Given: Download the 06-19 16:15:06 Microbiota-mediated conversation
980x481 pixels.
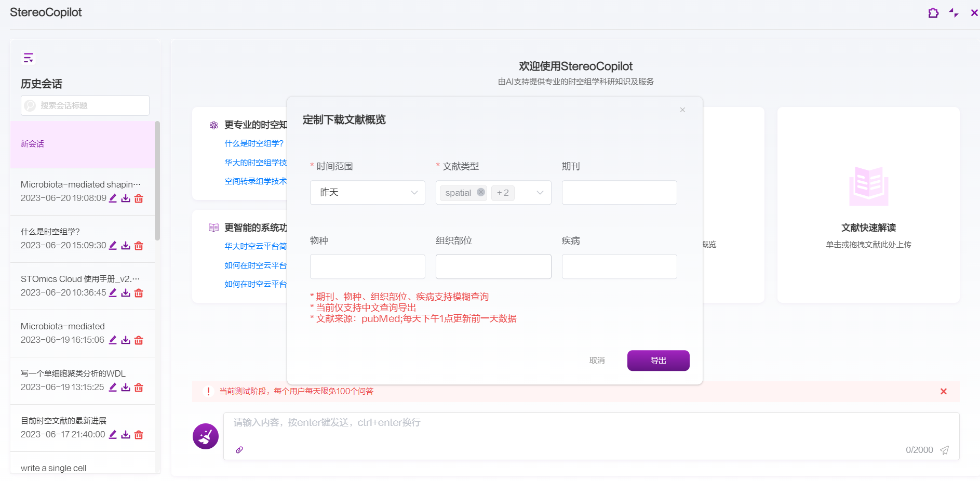Looking at the screenshot, I should (126, 340).
